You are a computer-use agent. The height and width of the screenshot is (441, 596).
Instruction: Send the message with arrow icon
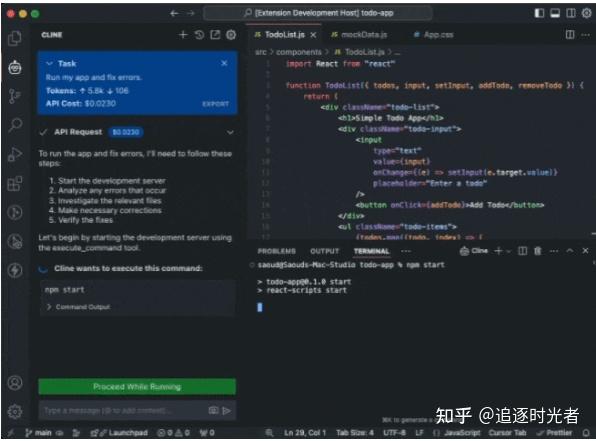[227, 411]
